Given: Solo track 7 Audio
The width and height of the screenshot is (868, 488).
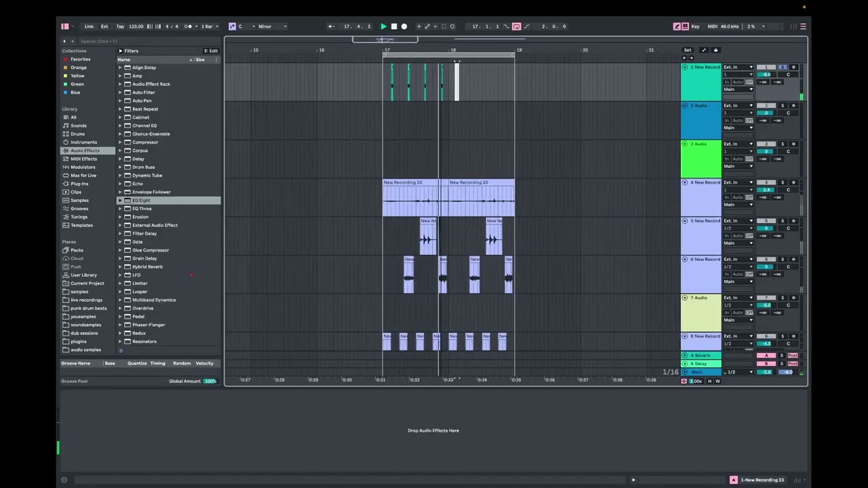Looking at the screenshot, I should [x=783, y=298].
